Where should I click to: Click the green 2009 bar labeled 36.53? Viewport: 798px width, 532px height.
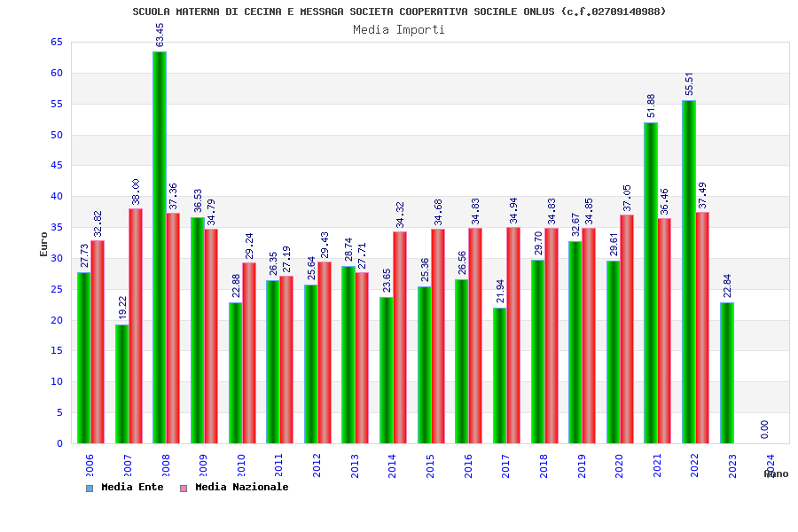(198, 331)
